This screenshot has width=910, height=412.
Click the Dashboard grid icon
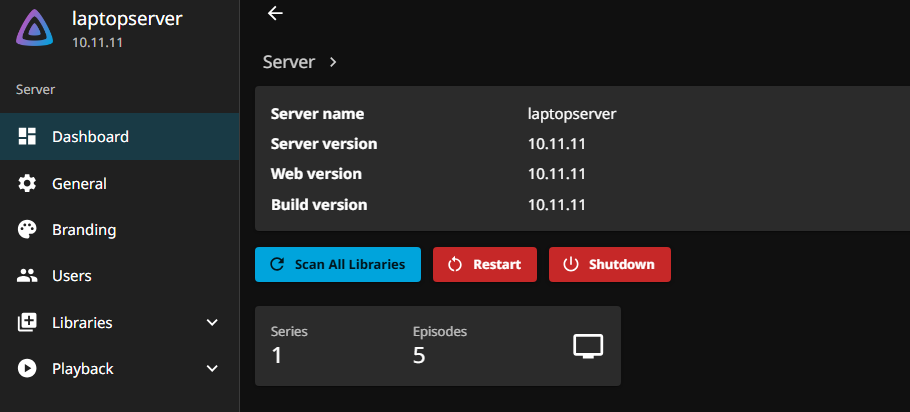point(27,136)
